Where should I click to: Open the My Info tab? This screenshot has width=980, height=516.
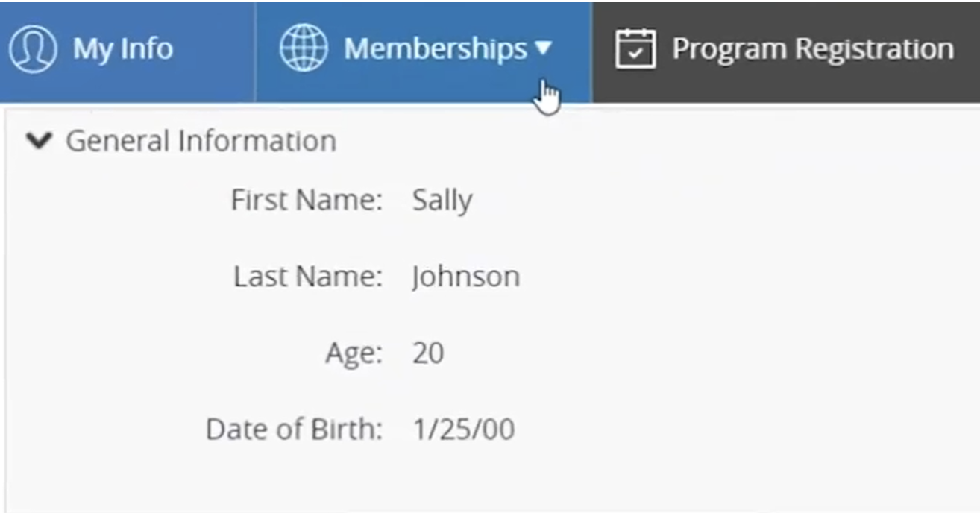(x=128, y=51)
